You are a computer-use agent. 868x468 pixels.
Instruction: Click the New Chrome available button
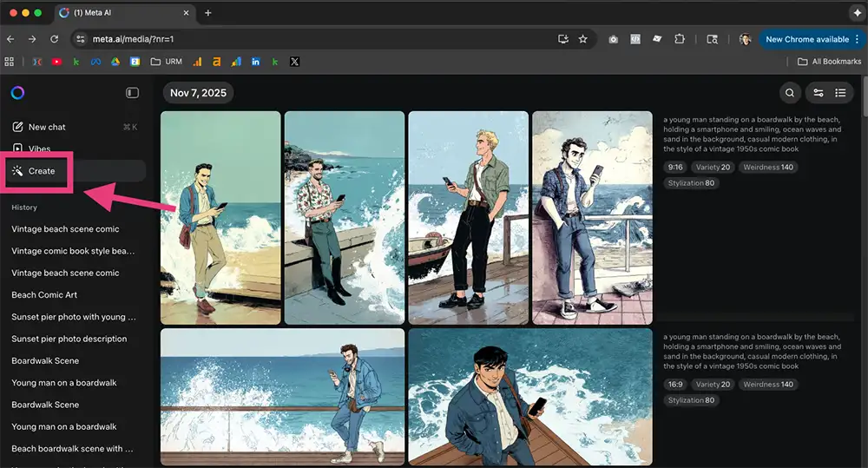click(807, 39)
